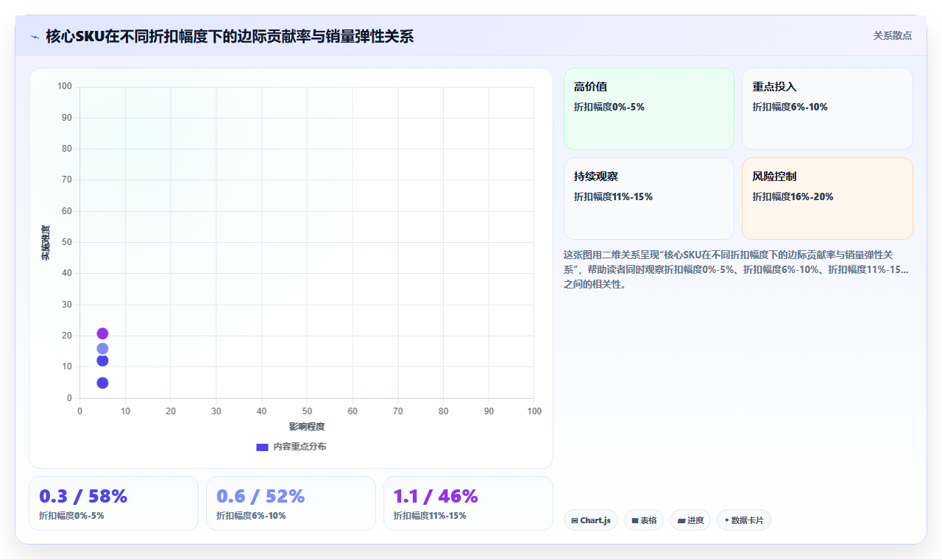
Task: Select the scatter point near value 12
Action: coord(102,361)
